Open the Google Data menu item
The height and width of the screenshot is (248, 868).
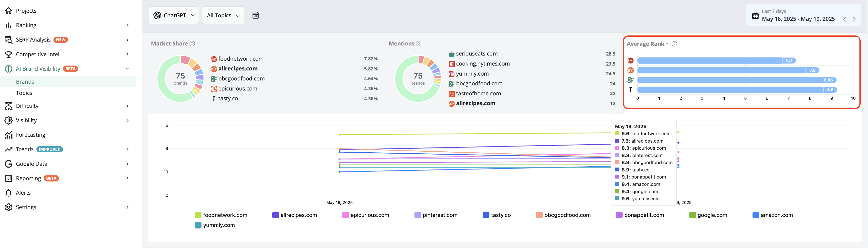click(x=68, y=164)
